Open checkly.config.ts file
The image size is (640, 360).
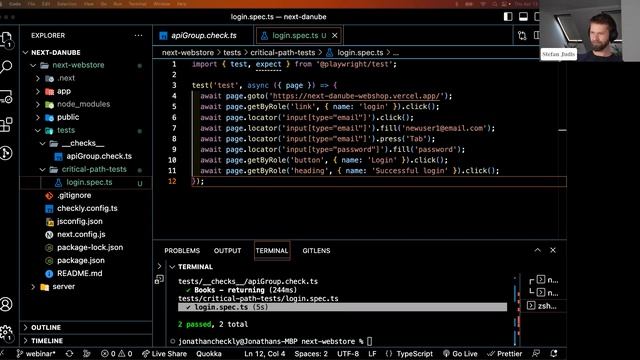[86, 209]
